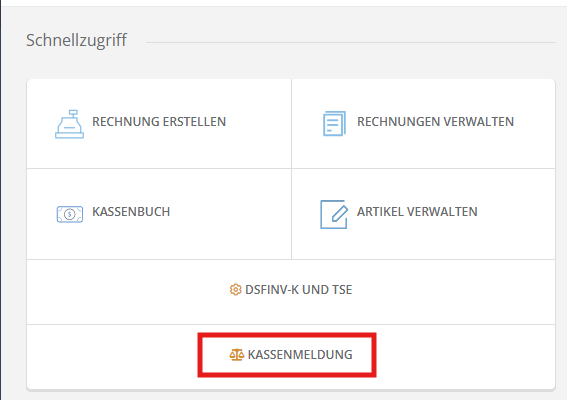
Task: Click blank area left of DSFINV-K gear icon
Action: (127, 292)
